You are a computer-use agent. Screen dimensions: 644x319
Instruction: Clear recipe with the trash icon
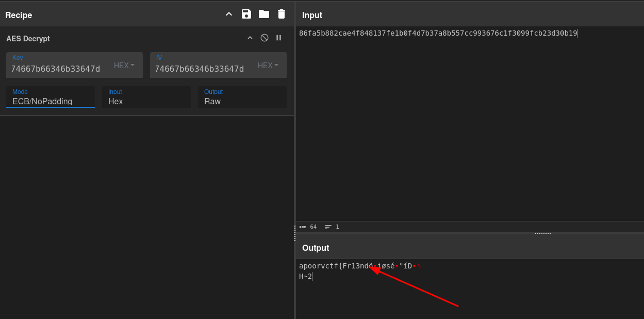point(282,14)
